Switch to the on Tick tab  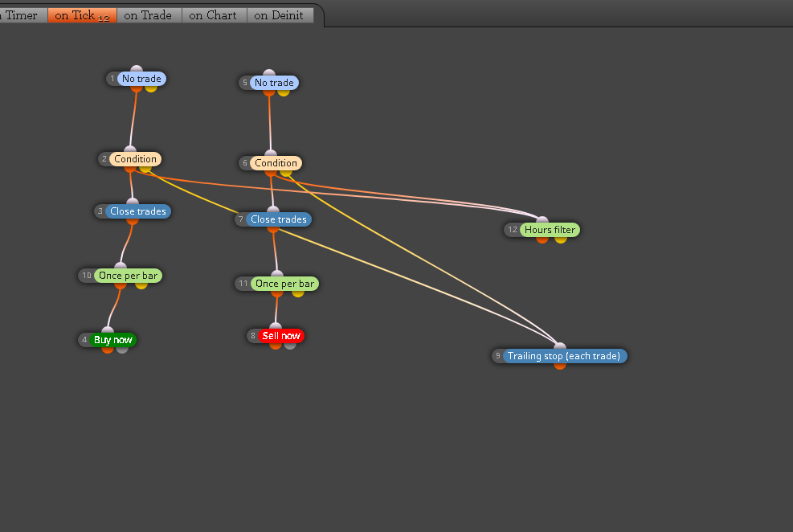point(82,15)
